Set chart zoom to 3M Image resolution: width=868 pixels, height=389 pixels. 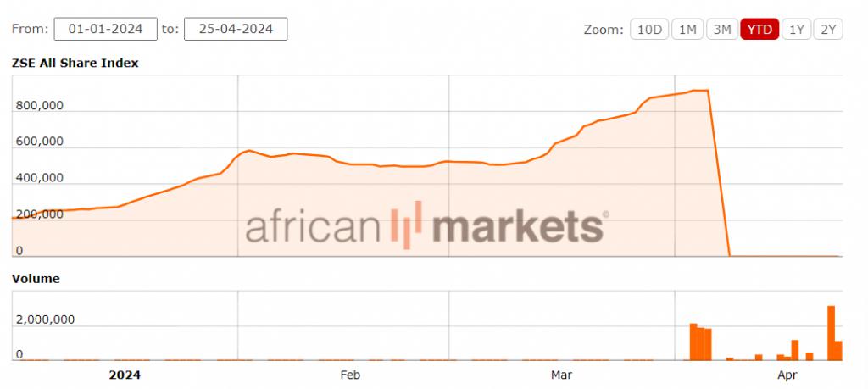[721, 29]
